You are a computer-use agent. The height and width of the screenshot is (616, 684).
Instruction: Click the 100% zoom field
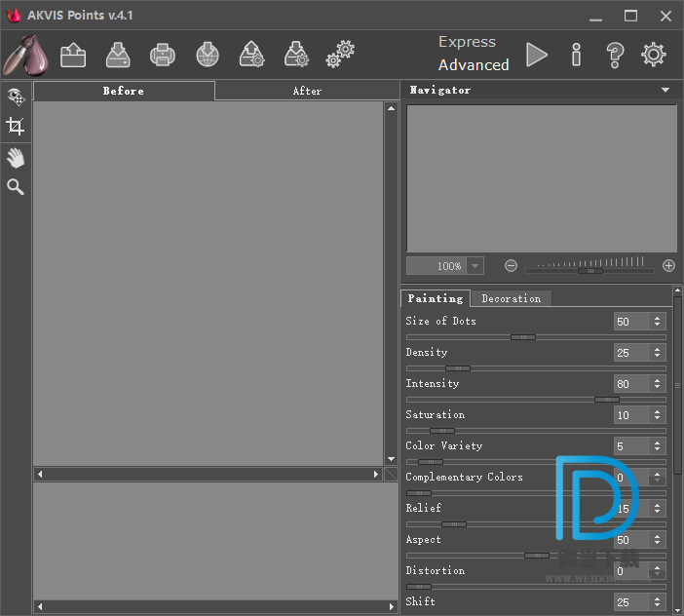coord(437,266)
